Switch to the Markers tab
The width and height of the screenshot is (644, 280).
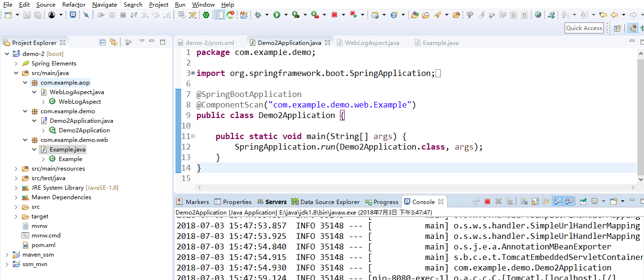(193, 202)
